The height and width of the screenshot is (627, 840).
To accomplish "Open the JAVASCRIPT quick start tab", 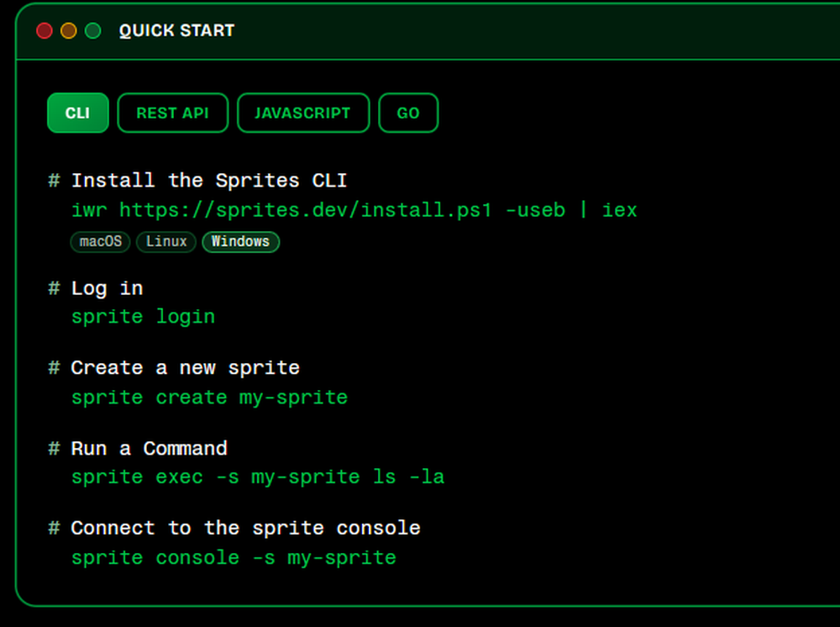I will tap(303, 113).
